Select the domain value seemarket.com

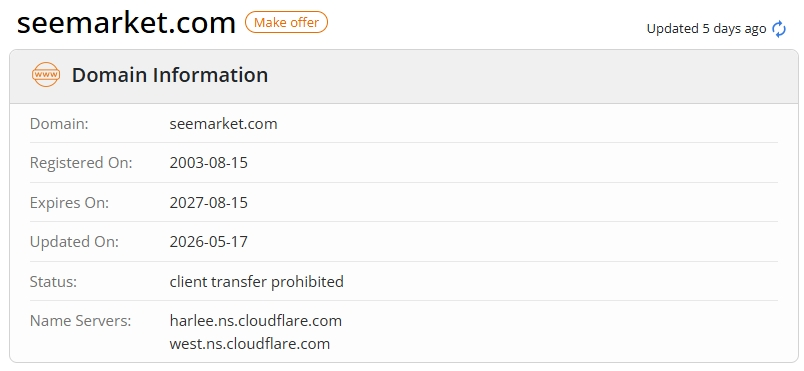tap(224, 123)
